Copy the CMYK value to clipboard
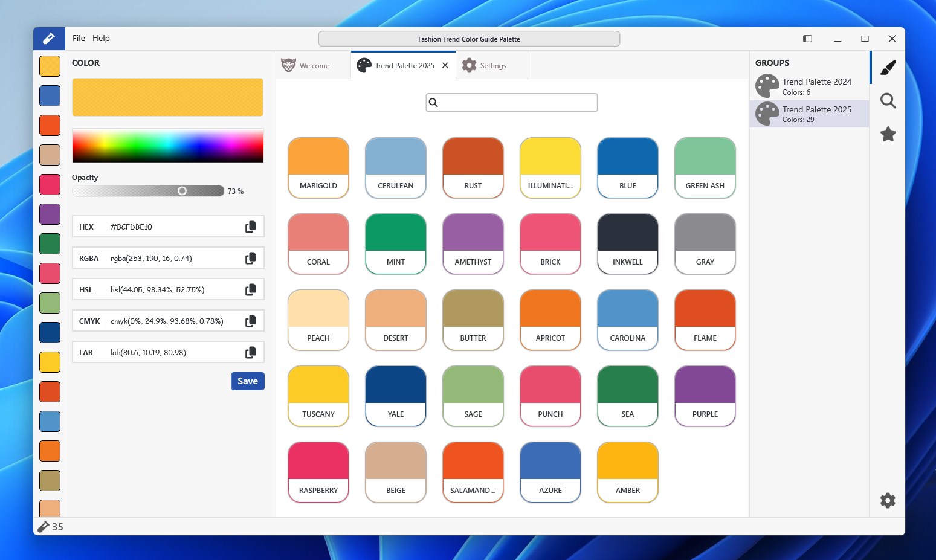This screenshot has width=936, height=560. pos(251,321)
